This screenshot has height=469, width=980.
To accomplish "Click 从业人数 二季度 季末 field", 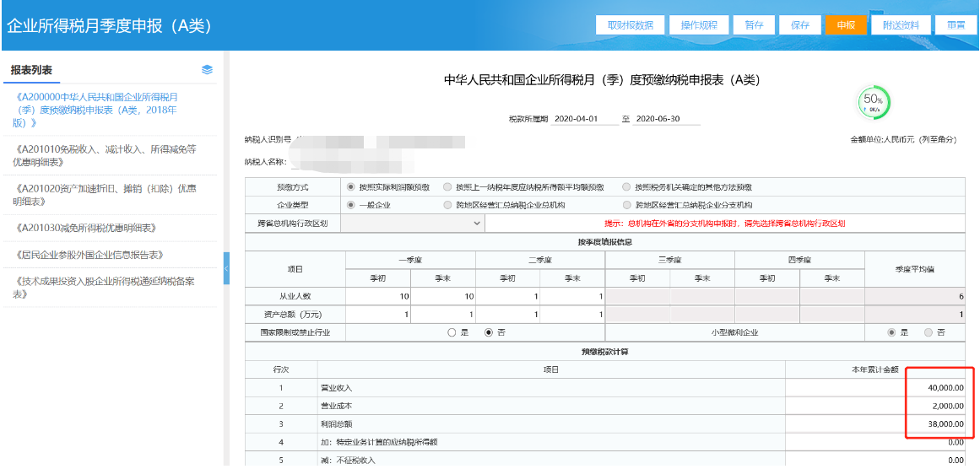I will pyautogui.click(x=572, y=296).
